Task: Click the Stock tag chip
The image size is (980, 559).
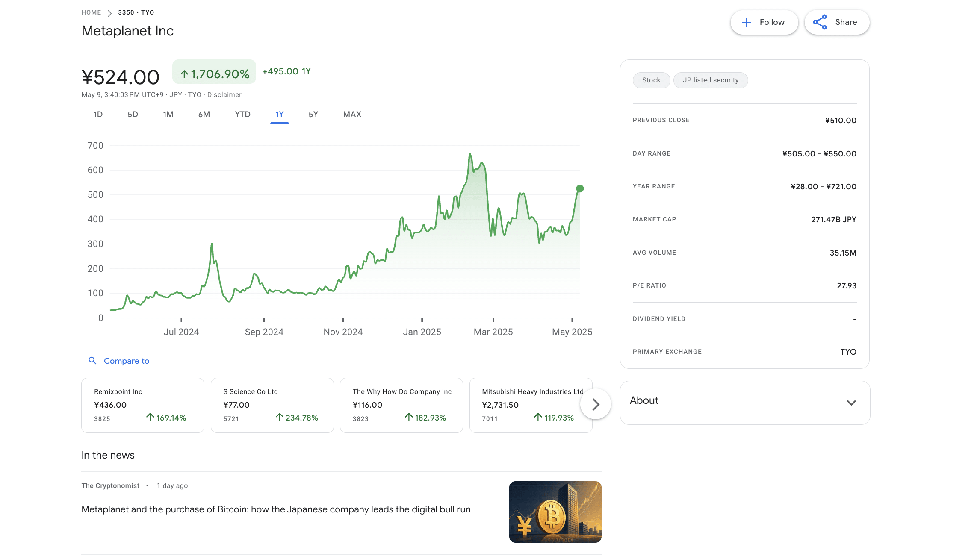Action: coord(651,80)
